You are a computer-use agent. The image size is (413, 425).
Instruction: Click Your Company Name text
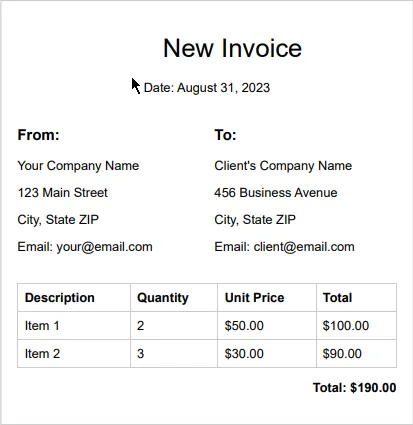coord(78,166)
